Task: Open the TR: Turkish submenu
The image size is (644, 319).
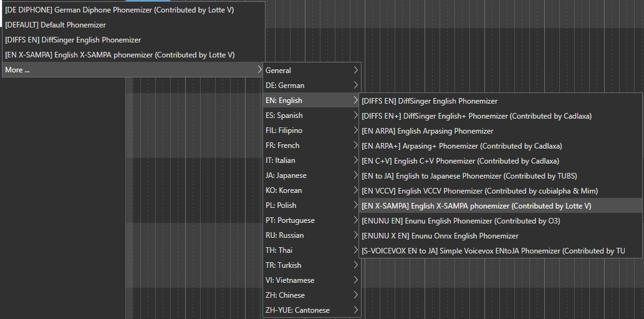Action: tap(312, 265)
